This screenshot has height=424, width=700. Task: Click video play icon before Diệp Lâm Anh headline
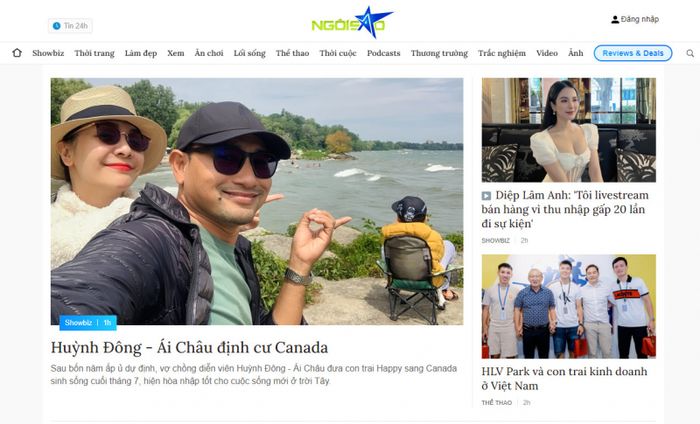486,196
